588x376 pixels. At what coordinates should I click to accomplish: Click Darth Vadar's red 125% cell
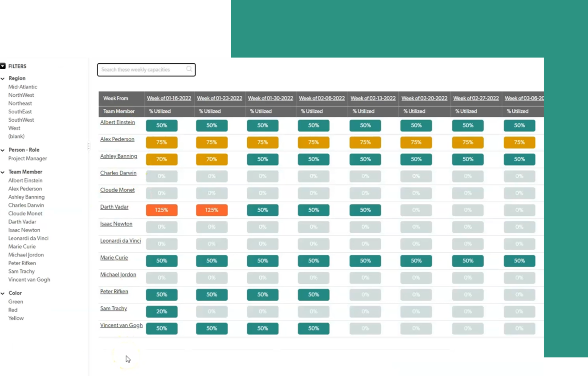point(162,210)
